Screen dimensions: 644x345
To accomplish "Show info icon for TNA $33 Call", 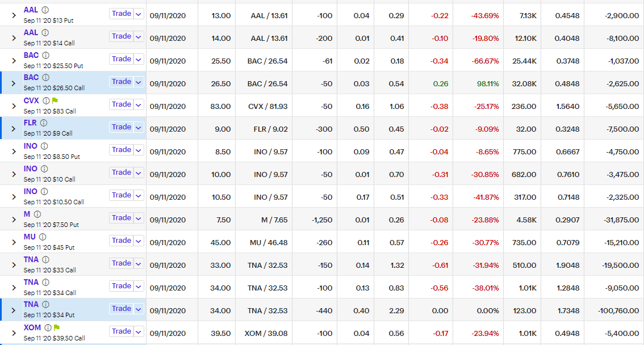I will 45,259.
